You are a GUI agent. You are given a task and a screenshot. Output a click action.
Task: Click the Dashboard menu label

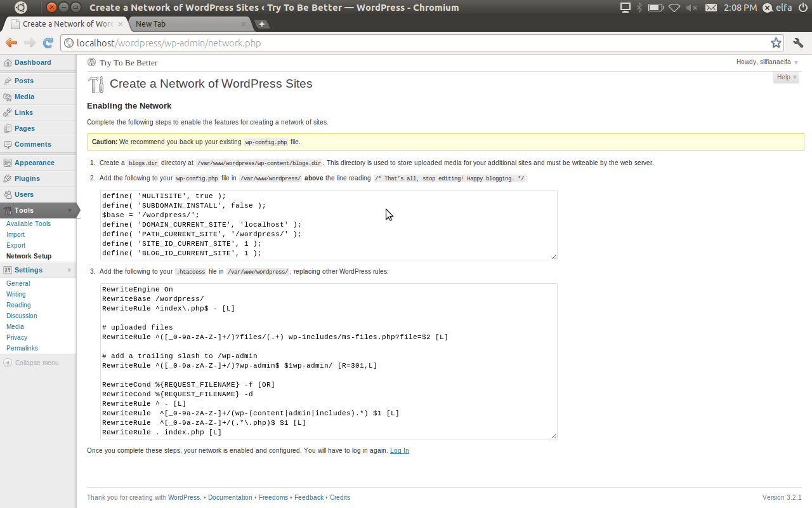point(33,63)
